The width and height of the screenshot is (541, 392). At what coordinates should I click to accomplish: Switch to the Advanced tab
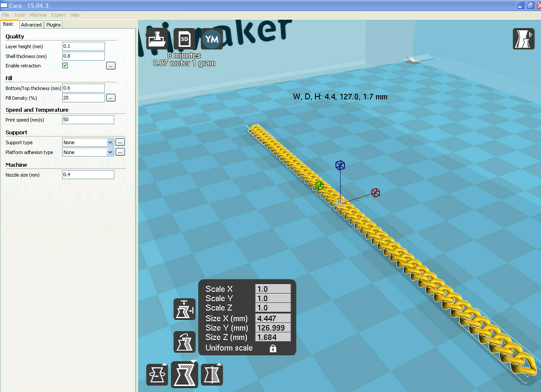point(32,25)
